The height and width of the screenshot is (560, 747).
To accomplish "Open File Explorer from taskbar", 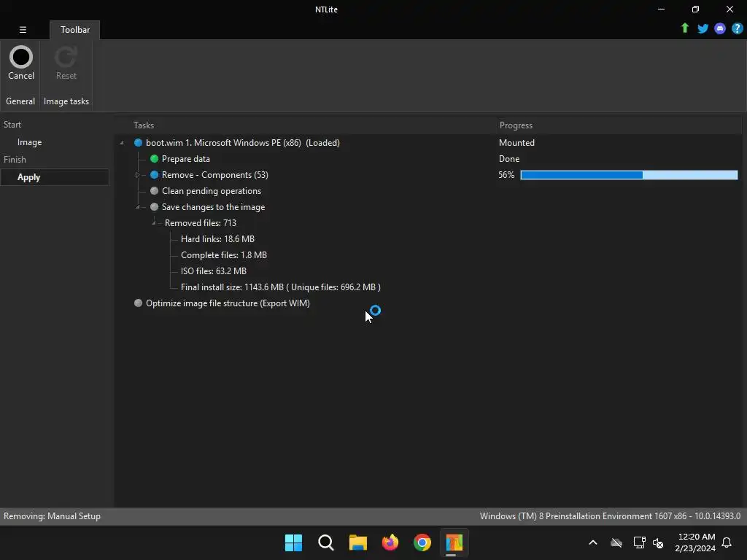I will coord(357,542).
